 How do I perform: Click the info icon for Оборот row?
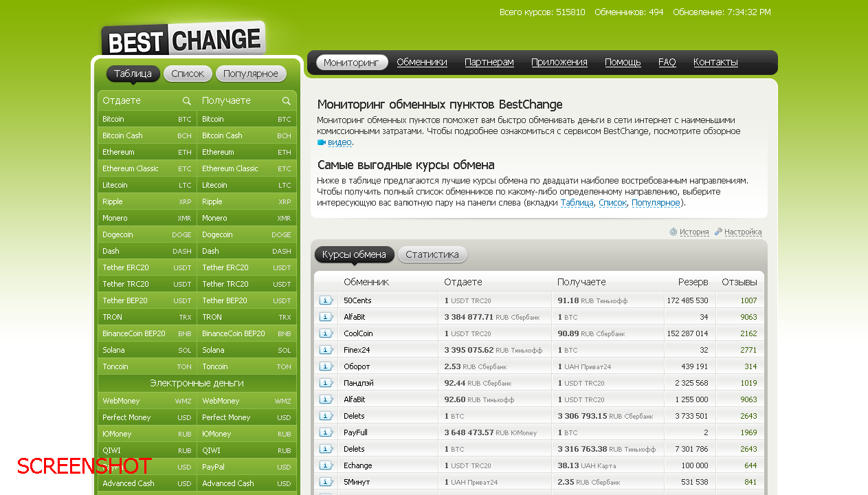[326, 366]
